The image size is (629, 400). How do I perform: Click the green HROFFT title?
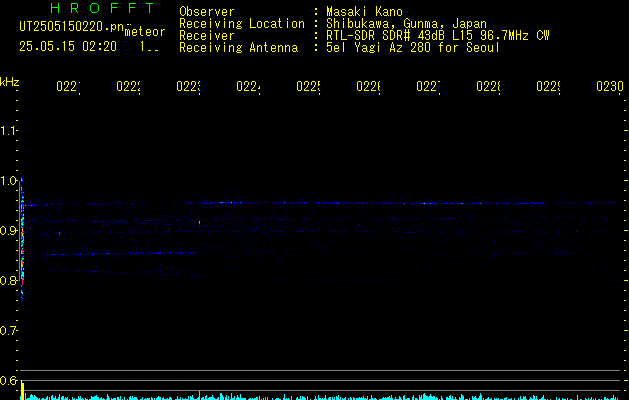coord(103,8)
